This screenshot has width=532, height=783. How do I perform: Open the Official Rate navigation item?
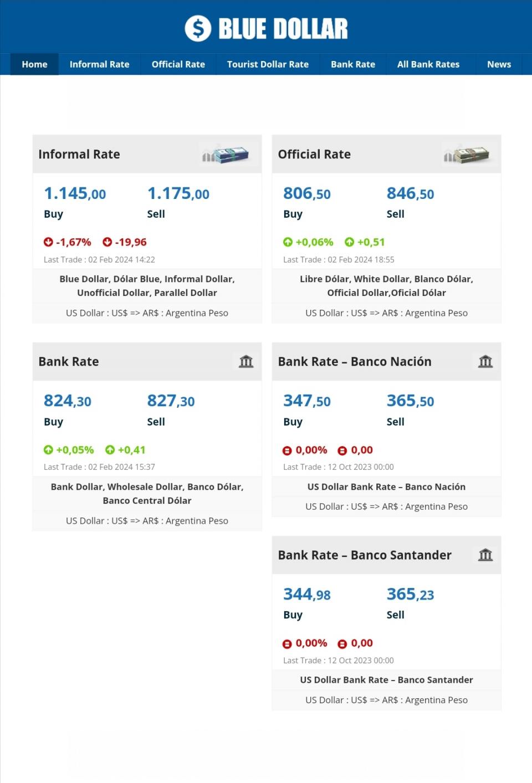[178, 64]
